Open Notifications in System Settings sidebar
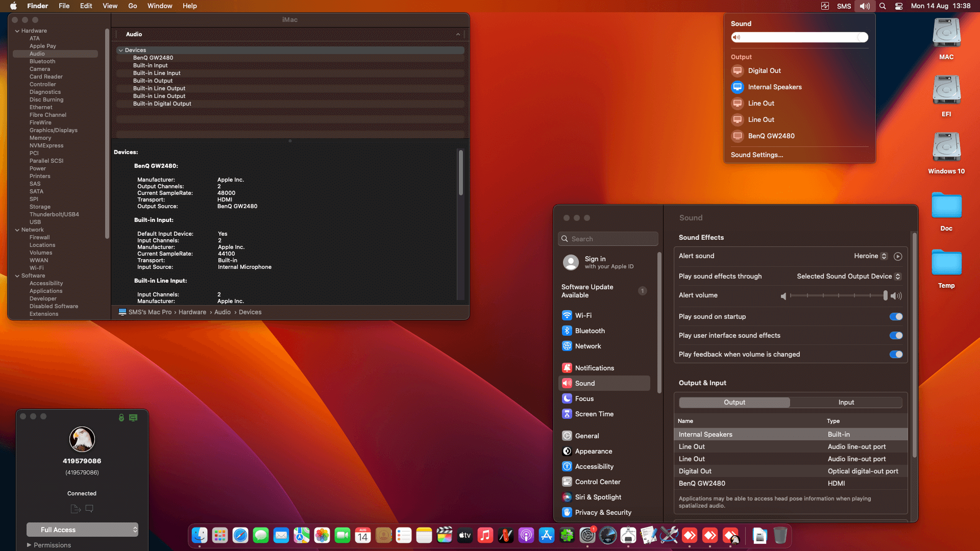The height and width of the screenshot is (551, 980). (x=604, y=368)
